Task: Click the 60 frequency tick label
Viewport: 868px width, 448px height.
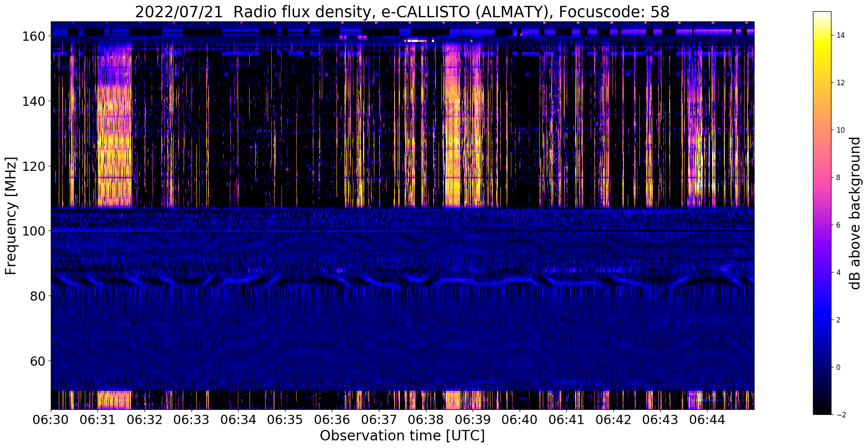Action: [x=38, y=361]
